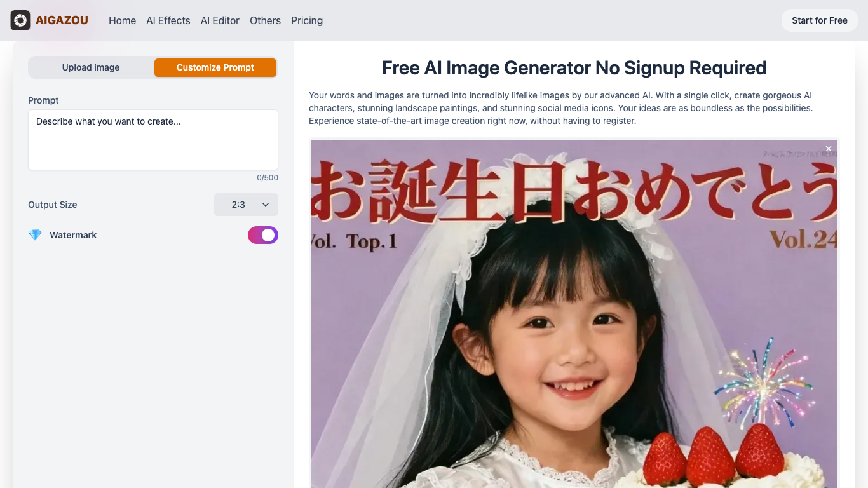Click the diamond premium icon beside Watermark
Viewport: 868px width, 488px height.
pos(35,235)
